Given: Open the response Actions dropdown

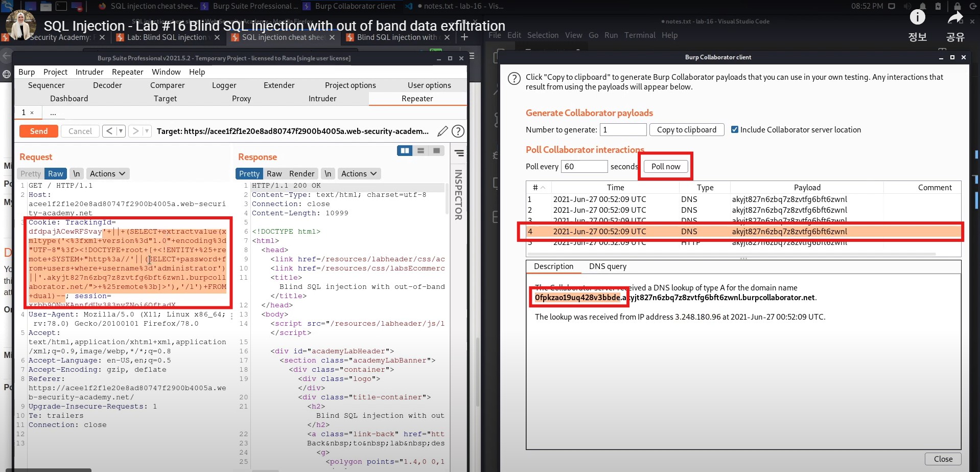Looking at the screenshot, I should (x=359, y=174).
